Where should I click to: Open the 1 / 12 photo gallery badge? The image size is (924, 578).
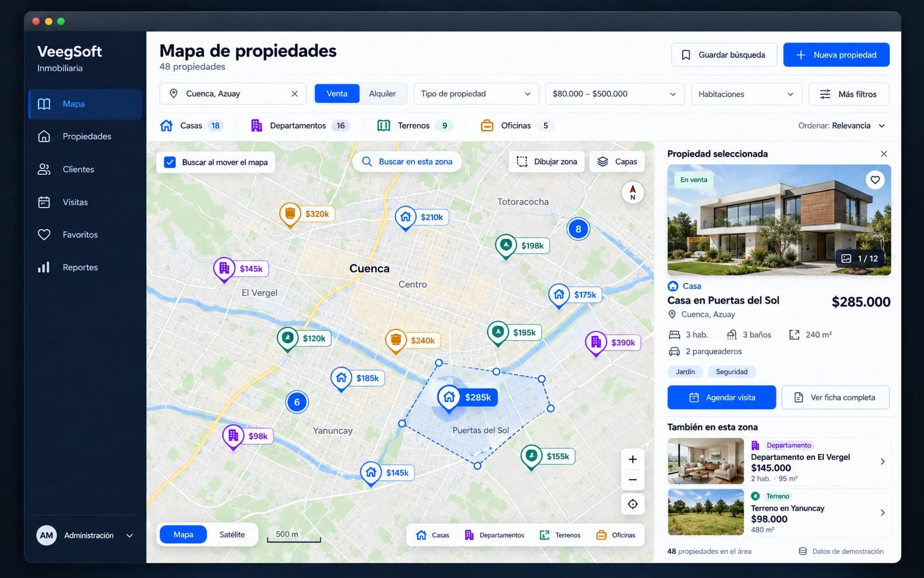coord(860,258)
